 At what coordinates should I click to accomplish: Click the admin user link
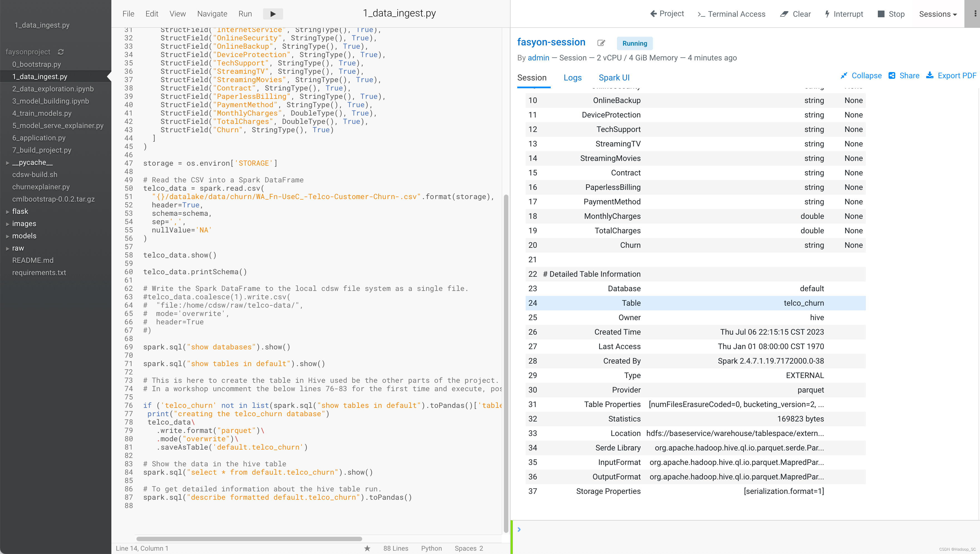pyautogui.click(x=538, y=58)
